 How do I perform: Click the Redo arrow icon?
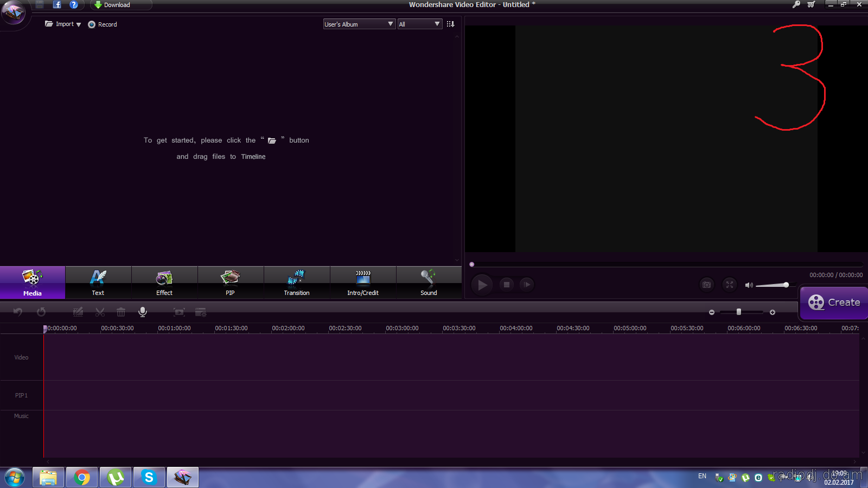(x=41, y=312)
